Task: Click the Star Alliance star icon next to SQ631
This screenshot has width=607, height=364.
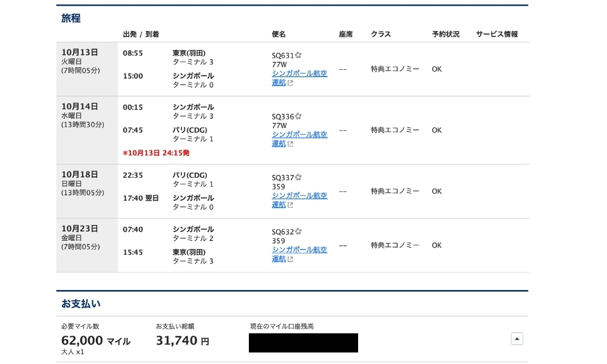Action: [297, 55]
